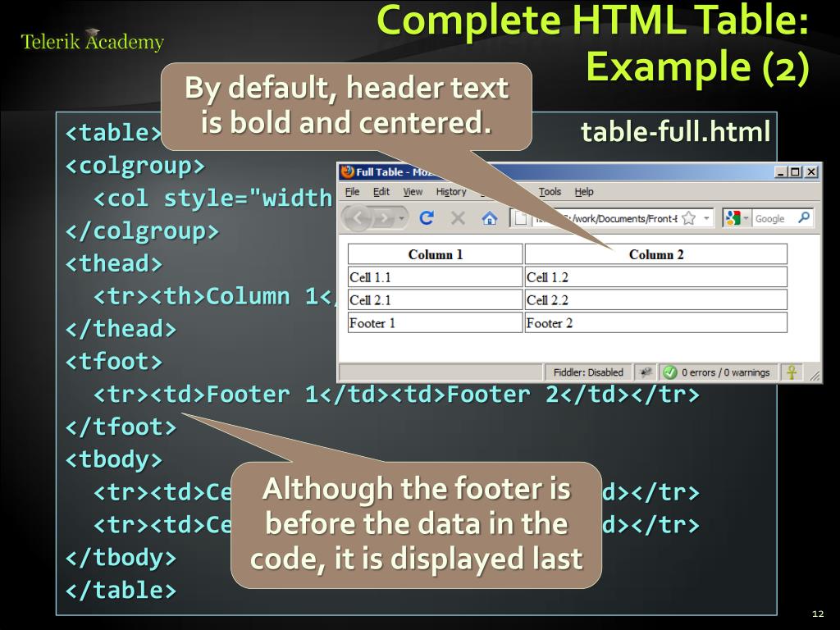The width and height of the screenshot is (840, 630).
Task: Open the History menu
Action: point(451,192)
